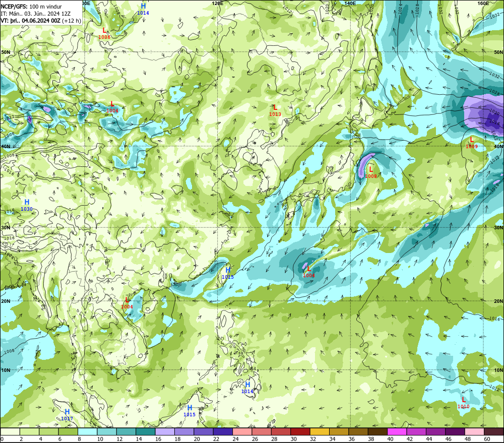Click the H 1015 marker over Taiwan
The image size is (504, 443).
pyautogui.click(x=228, y=273)
